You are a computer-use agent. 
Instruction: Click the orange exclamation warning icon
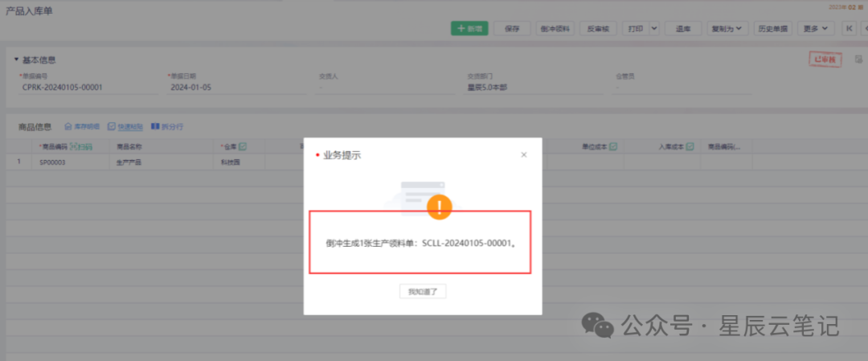click(x=440, y=207)
